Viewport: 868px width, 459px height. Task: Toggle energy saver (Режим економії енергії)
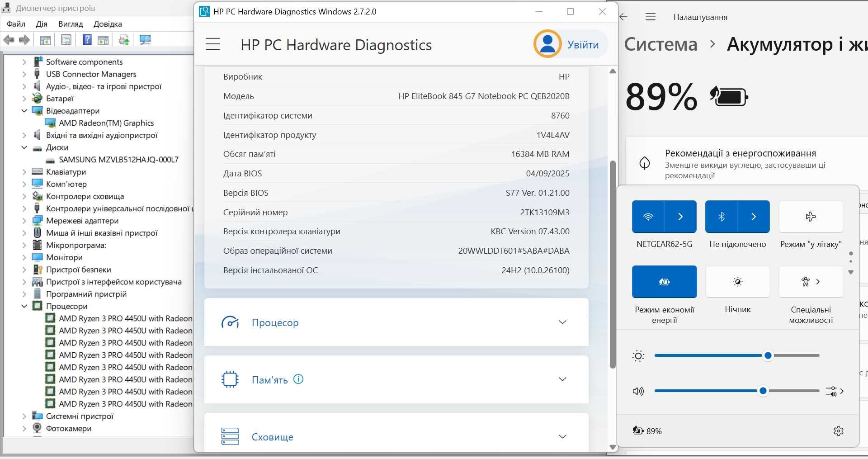click(x=664, y=281)
